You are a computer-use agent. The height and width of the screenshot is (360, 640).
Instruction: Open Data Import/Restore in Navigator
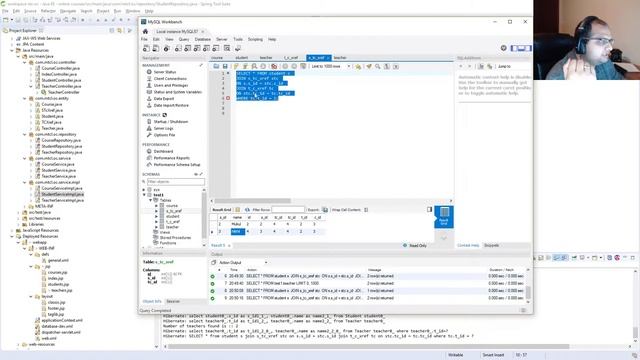point(171,105)
